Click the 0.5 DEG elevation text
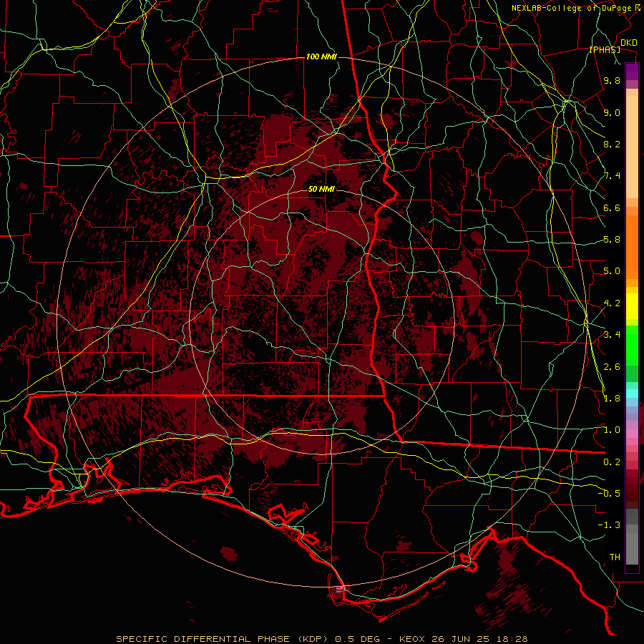644x644 pixels. [x=358, y=639]
